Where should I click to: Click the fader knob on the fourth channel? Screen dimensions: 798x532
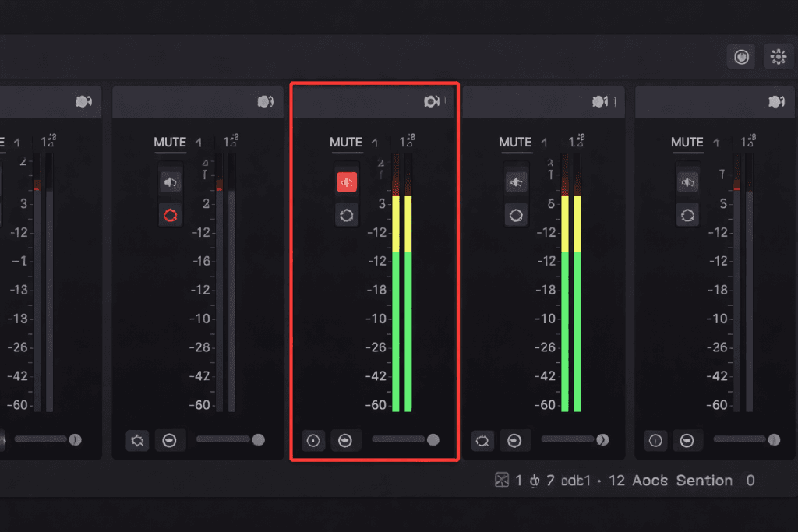point(602,439)
